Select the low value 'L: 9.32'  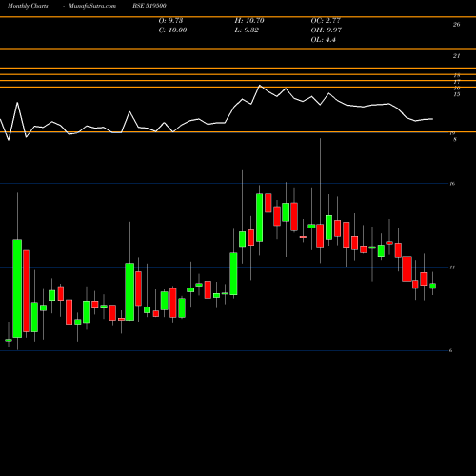(x=247, y=30)
